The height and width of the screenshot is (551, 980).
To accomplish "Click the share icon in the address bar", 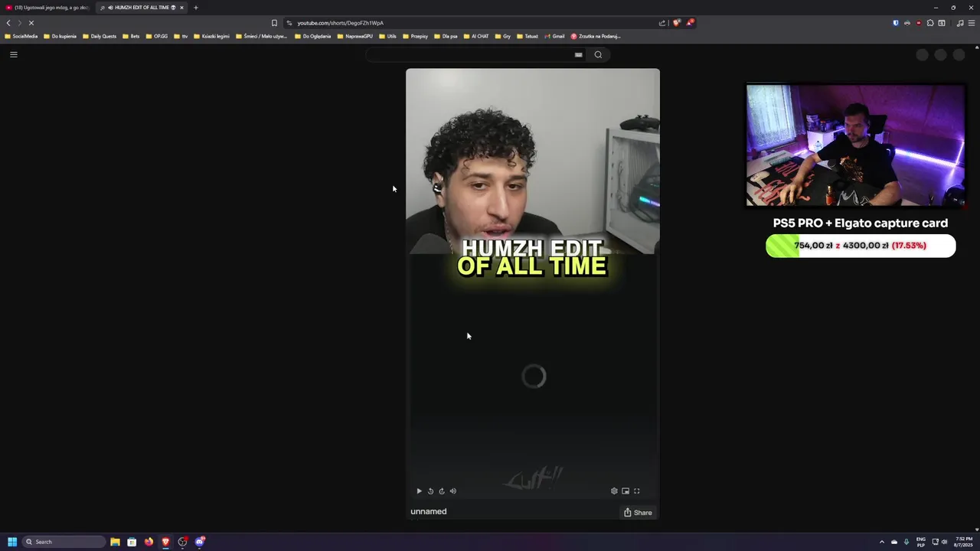I will (x=662, y=23).
